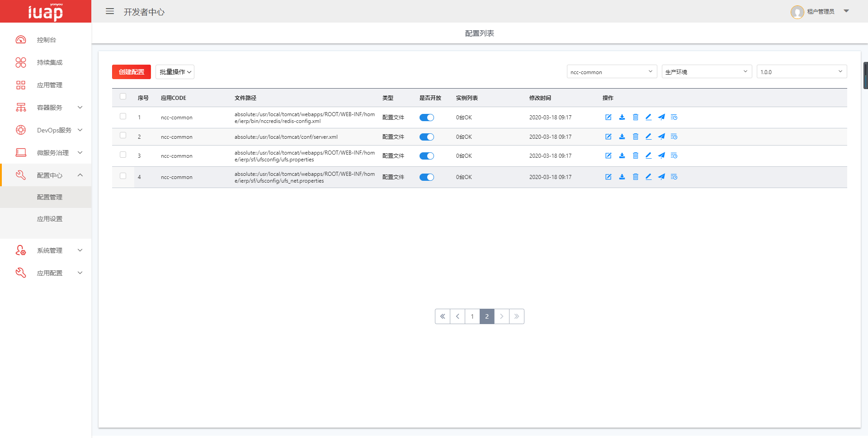Viewport: 868px width, 438px height.
Task: Open the 1.0.0 version dropdown
Action: tap(802, 71)
